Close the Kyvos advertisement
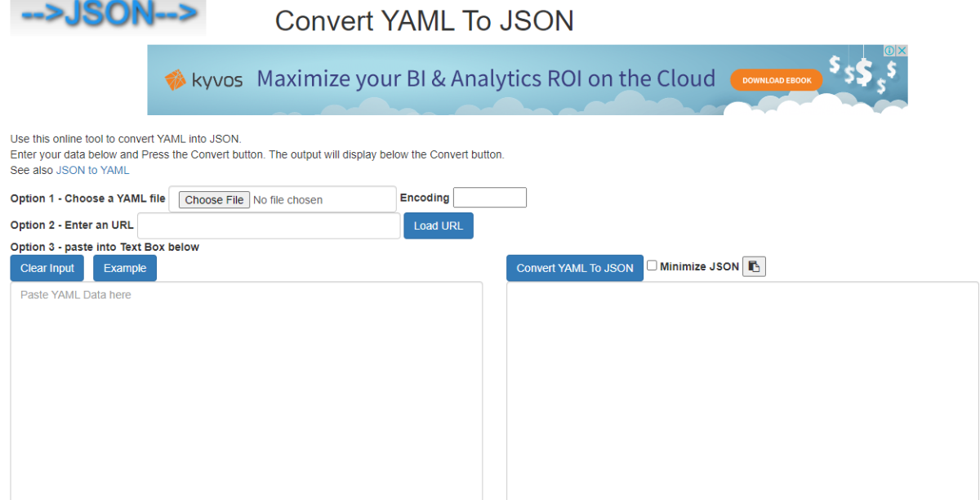 pyautogui.click(x=903, y=50)
